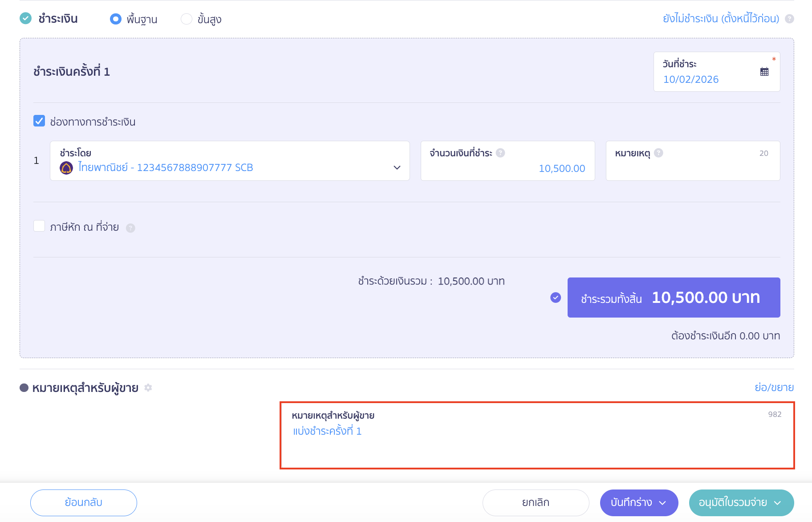Select the พื้นฐาน radio option
Image resolution: width=812 pixels, height=522 pixels.
tap(116, 19)
